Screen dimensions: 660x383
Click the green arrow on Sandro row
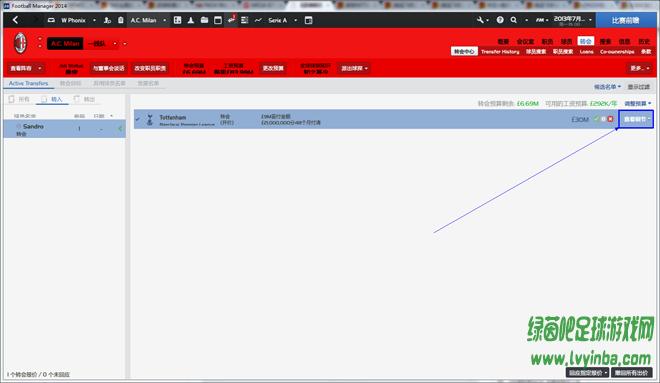pyautogui.click(x=120, y=129)
